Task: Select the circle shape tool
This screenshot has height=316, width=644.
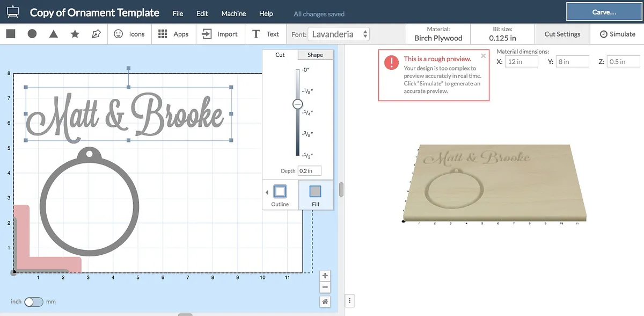Action: point(32,34)
